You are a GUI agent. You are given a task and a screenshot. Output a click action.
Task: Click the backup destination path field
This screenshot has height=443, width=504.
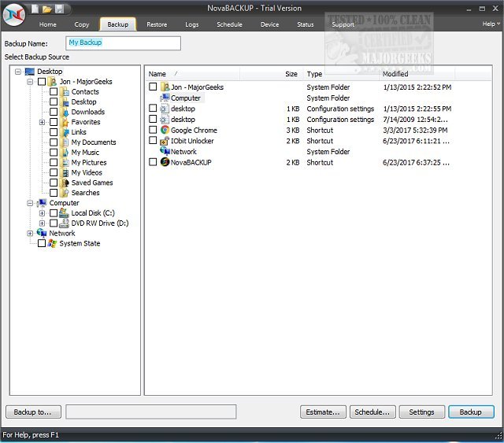[151, 412]
